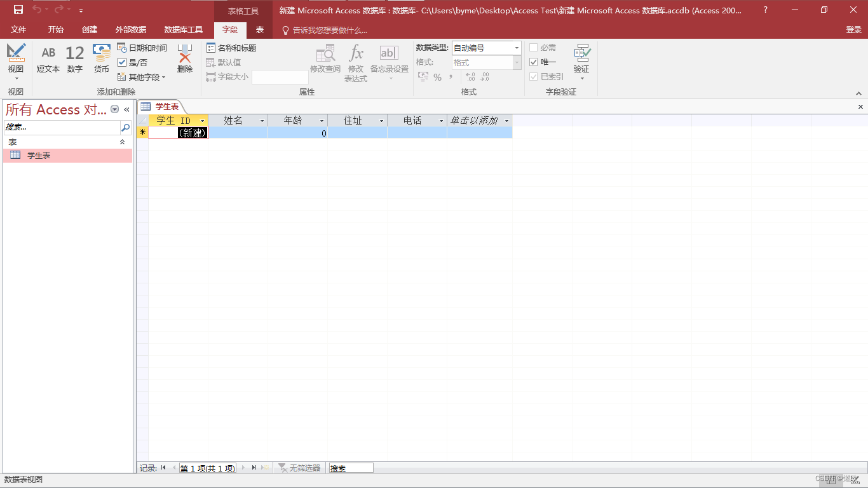The height and width of the screenshot is (488, 868).
Task: Click new record row selector asterisk
Action: [x=142, y=133]
